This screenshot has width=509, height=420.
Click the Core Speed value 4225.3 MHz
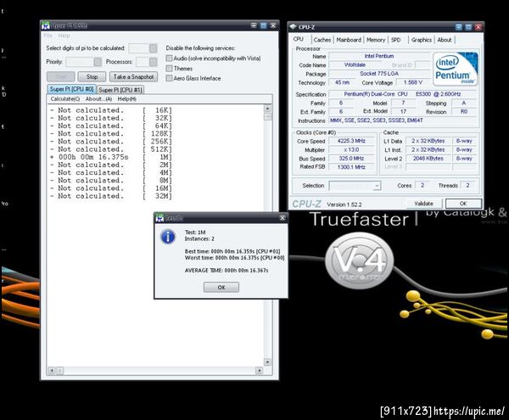[351, 141]
